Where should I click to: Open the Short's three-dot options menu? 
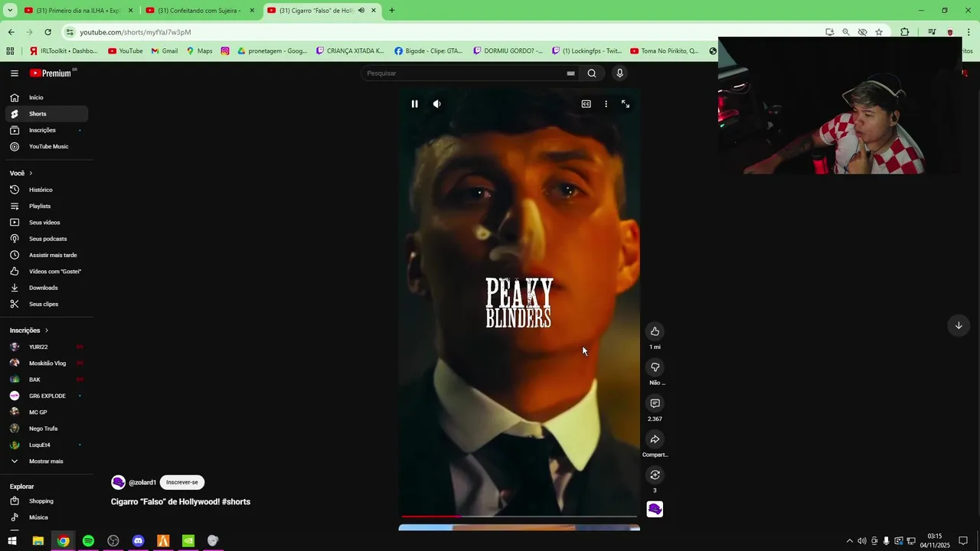pyautogui.click(x=606, y=104)
